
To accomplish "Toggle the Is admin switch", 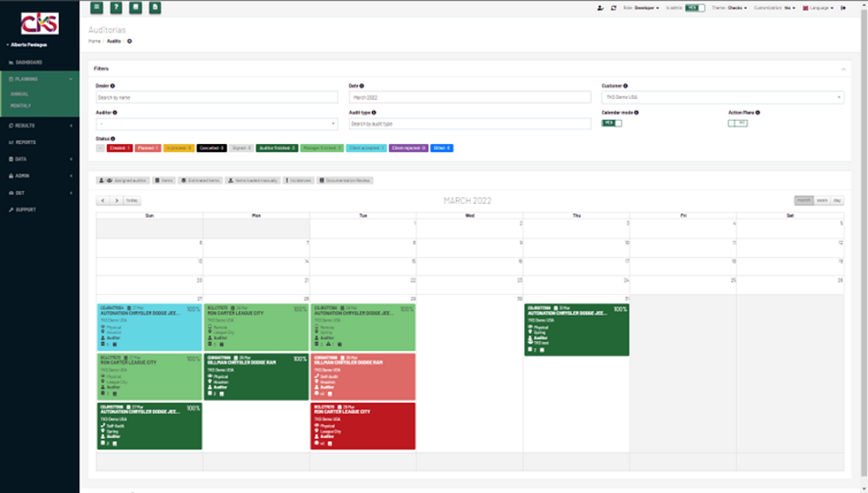I will [694, 8].
